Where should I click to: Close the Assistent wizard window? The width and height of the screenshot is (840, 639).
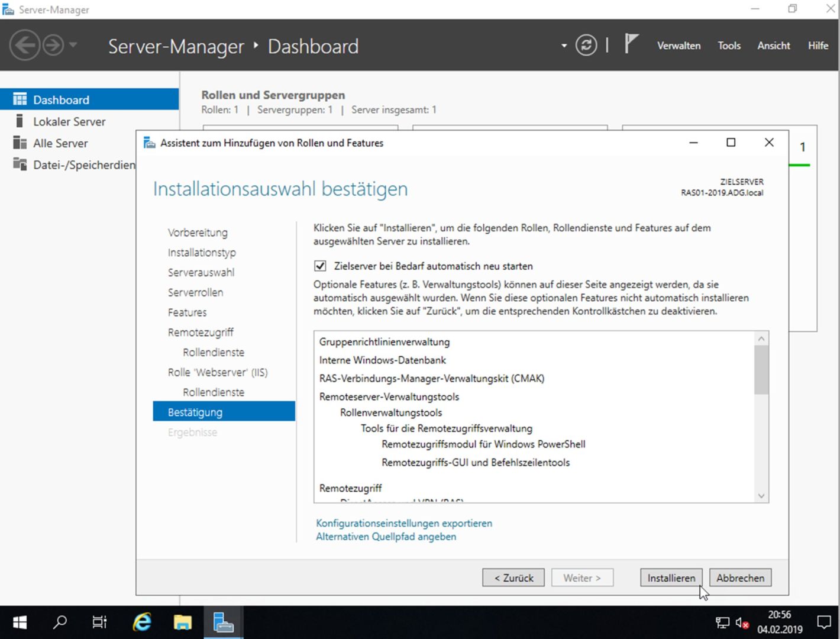coord(769,143)
